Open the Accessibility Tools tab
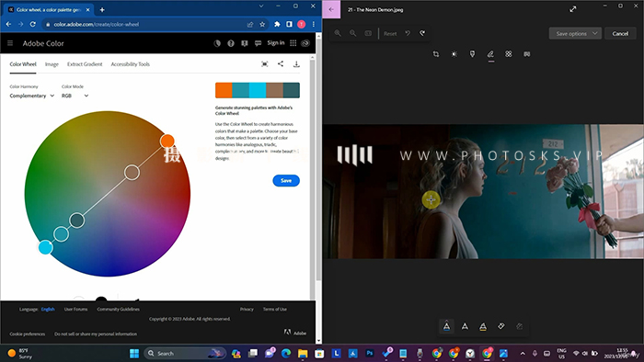This screenshot has width=644, height=362. [131, 64]
